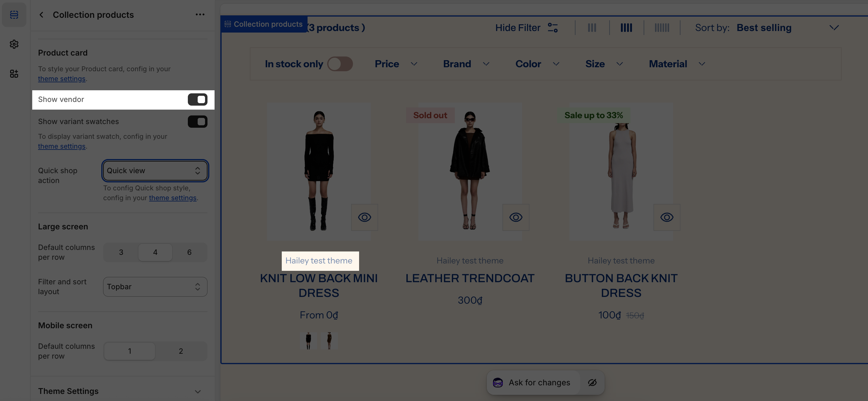The height and width of the screenshot is (401, 868).
Task: Open theme settings gear icon in sidebar
Action: pyautogui.click(x=14, y=44)
